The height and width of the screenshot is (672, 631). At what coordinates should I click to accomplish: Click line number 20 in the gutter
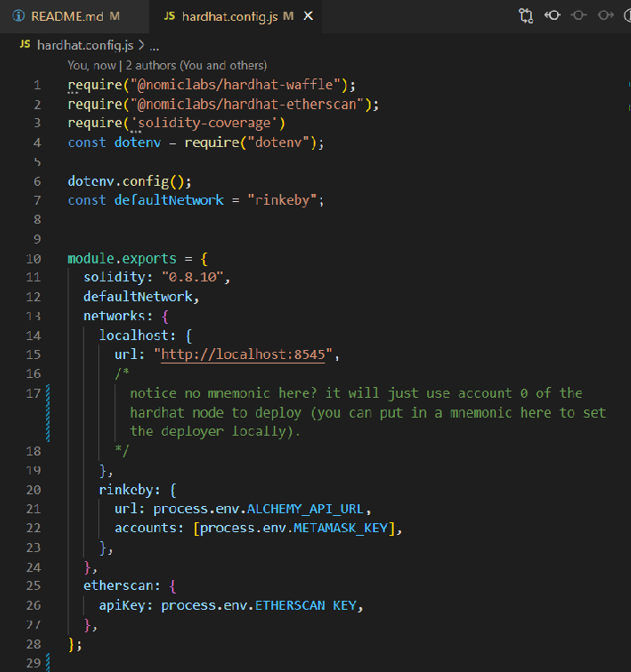[33, 490]
